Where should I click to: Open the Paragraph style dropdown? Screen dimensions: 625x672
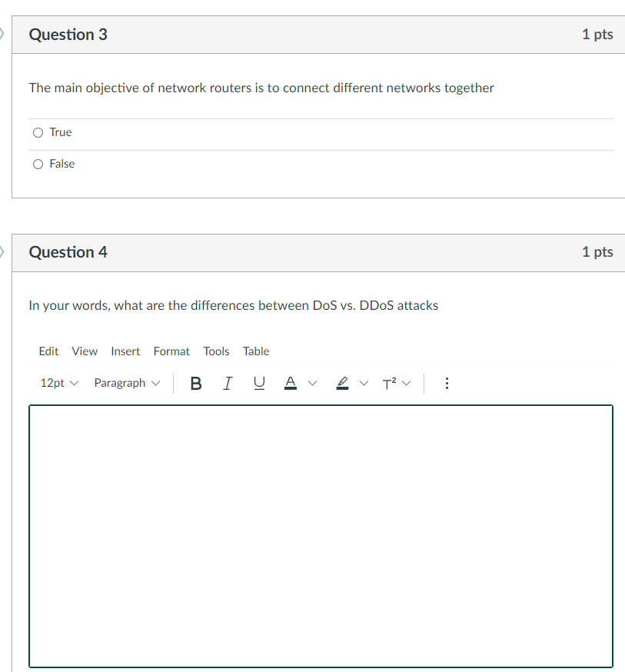[x=126, y=383]
